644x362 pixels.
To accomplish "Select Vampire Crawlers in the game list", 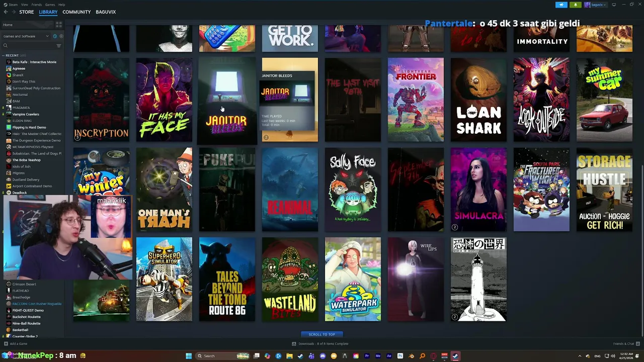I will (x=26, y=114).
